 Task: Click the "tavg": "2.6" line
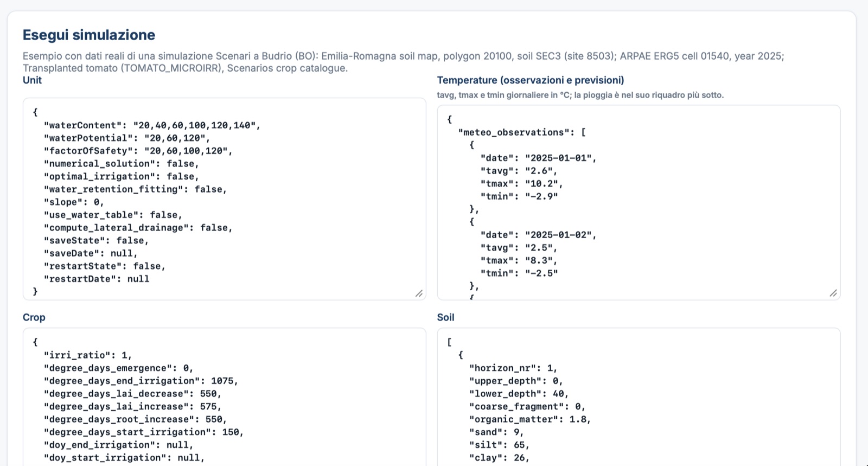pos(519,171)
